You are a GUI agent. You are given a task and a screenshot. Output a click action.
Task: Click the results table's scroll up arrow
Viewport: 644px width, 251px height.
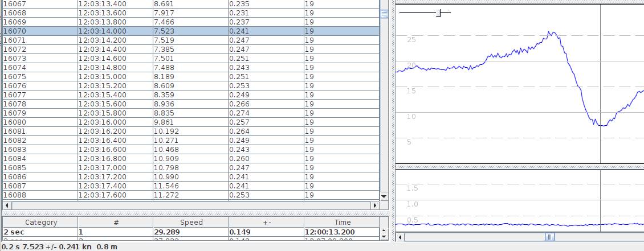384,231
